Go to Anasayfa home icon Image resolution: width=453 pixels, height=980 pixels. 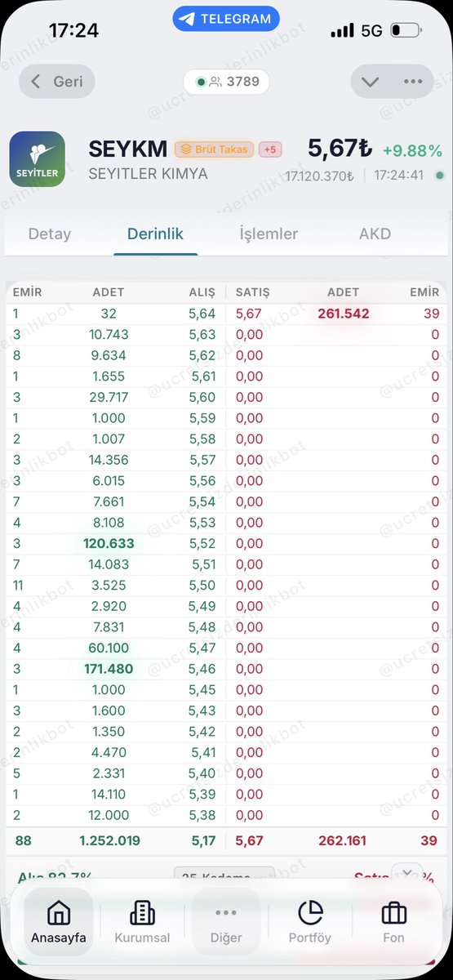(59, 920)
